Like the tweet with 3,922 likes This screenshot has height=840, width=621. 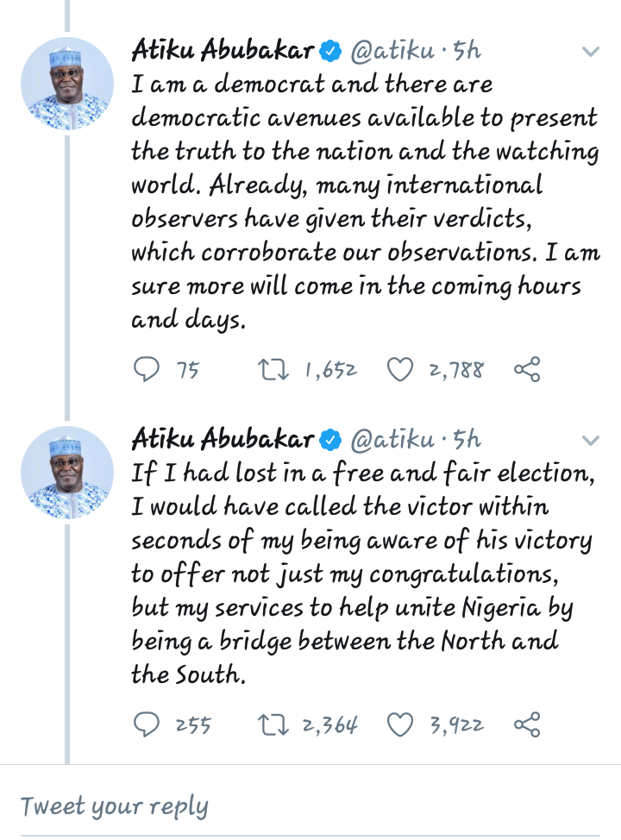[x=399, y=725]
